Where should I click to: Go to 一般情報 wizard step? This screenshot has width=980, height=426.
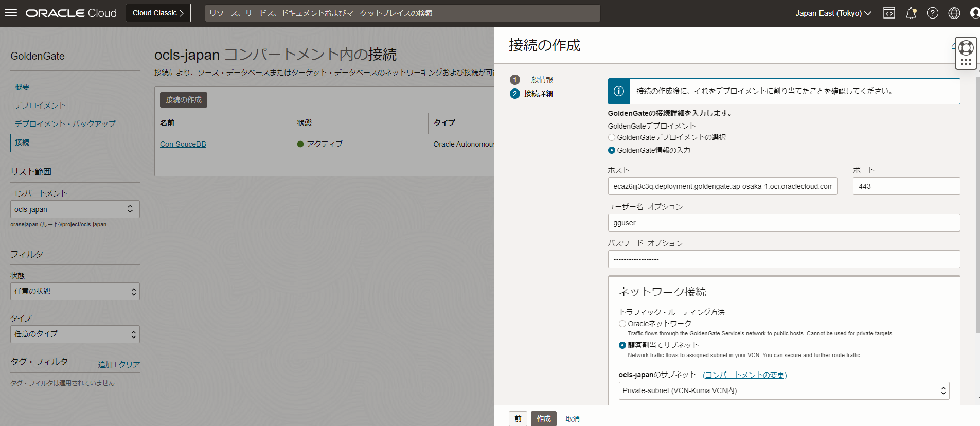click(539, 80)
